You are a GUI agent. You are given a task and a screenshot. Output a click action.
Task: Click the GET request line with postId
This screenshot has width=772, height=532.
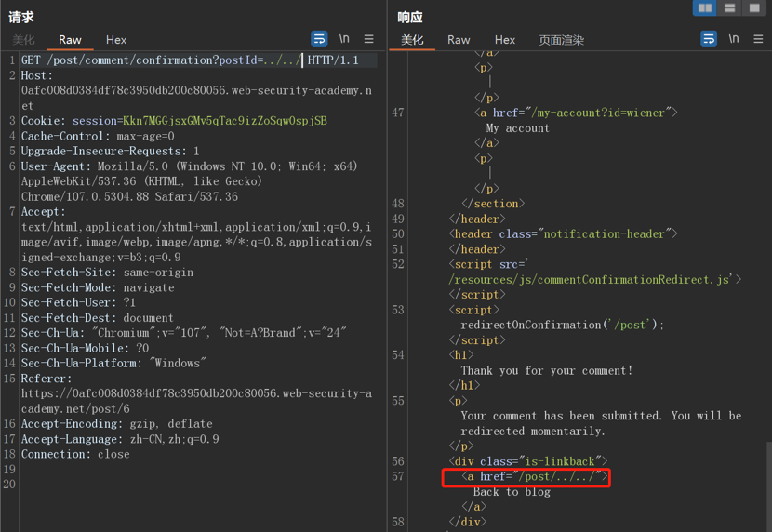[x=190, y=60]
